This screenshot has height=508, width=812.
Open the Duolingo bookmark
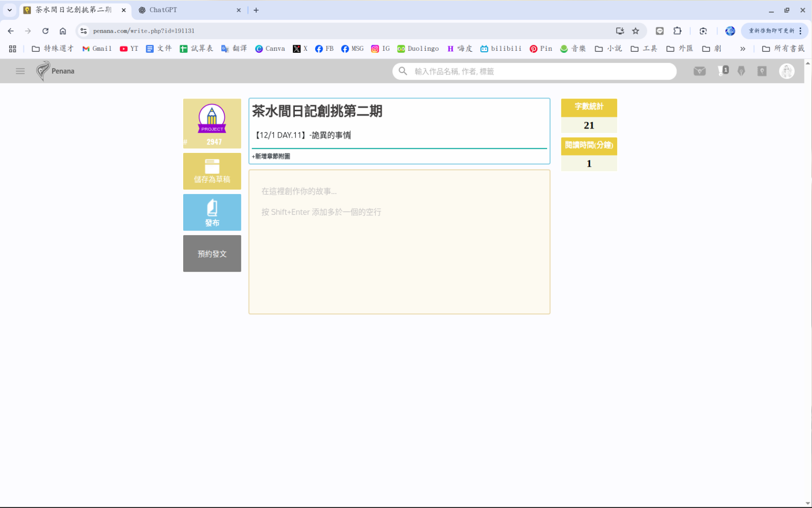pyautogui.click(x=418, y=49)
